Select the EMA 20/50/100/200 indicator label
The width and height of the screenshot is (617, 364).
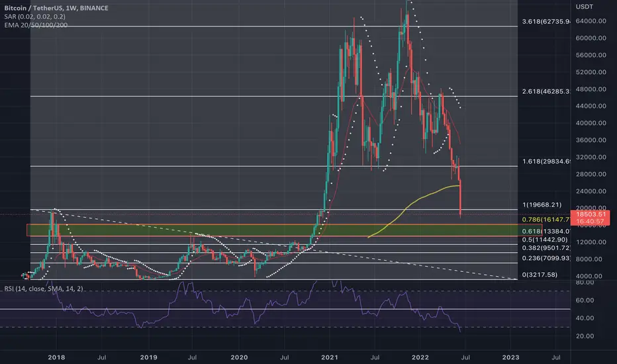point(36,25)
